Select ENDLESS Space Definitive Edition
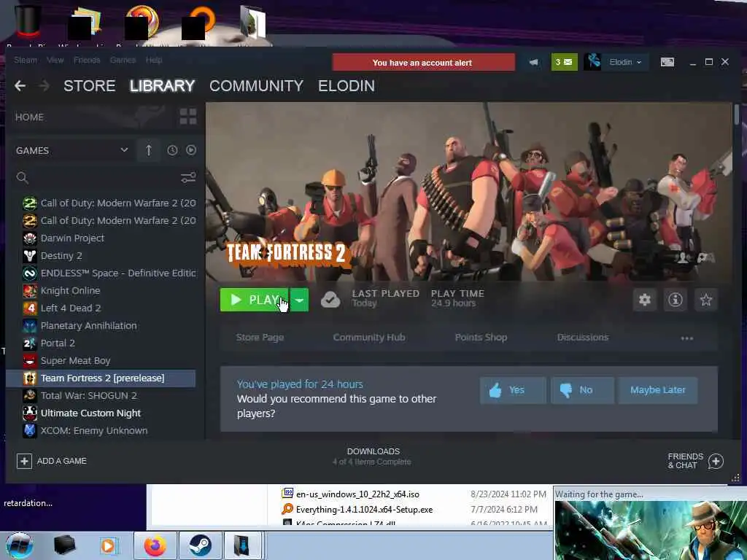This screenshot has width=747, height=560. coord(101,273)
